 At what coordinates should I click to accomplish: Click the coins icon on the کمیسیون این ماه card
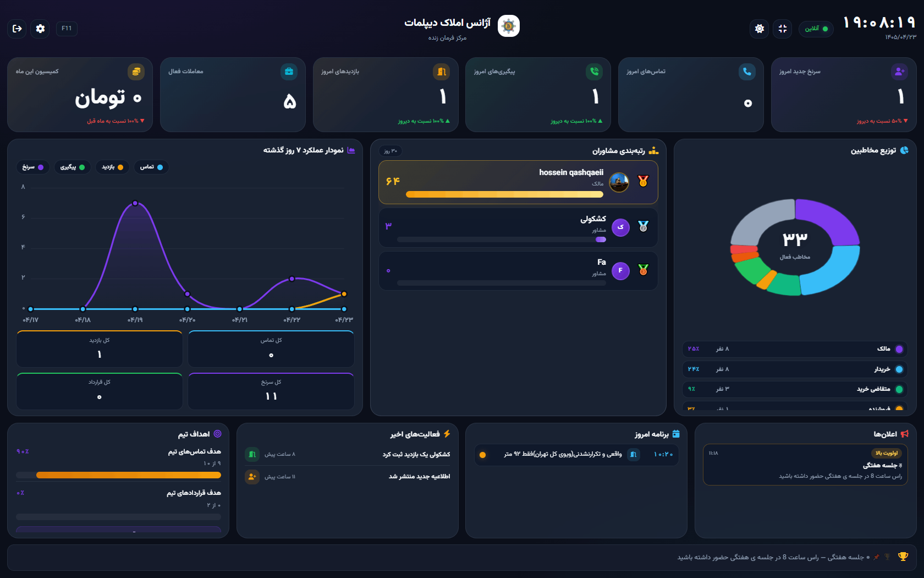(136, 72)
